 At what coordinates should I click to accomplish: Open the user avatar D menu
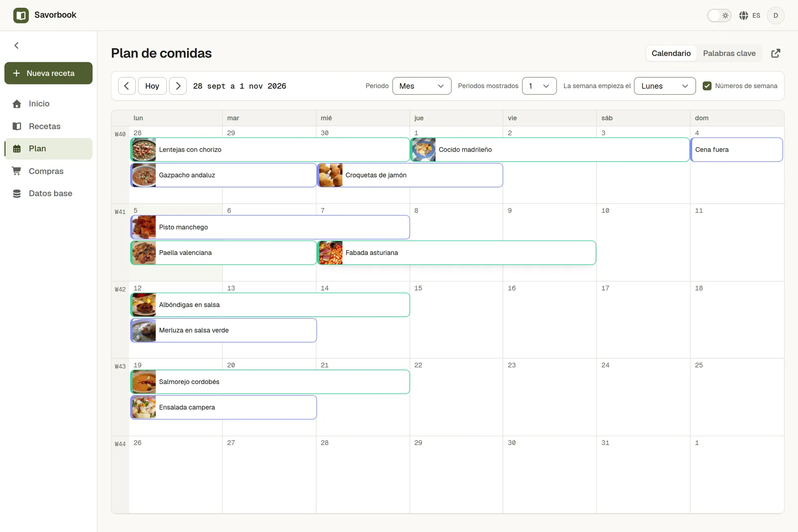776,15
